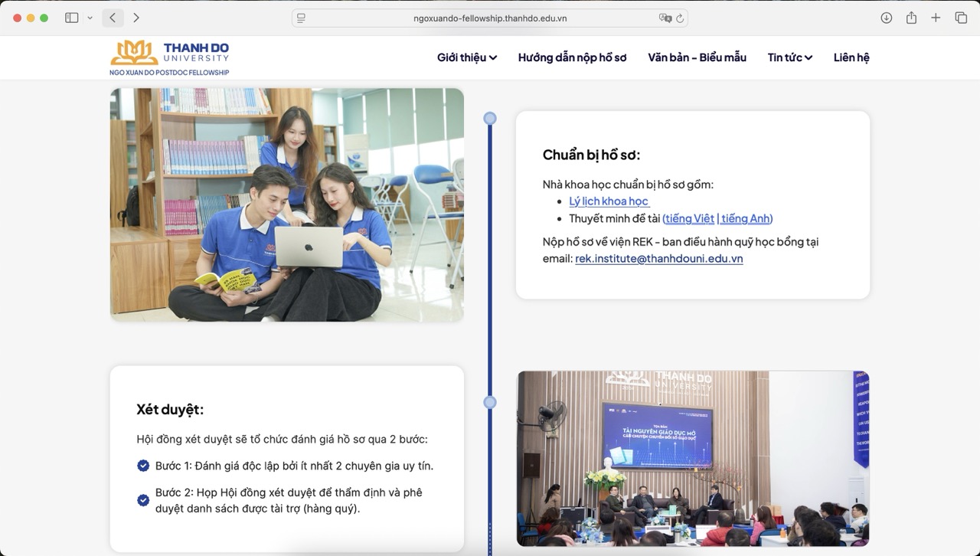Go to Văn bản – Biểu mẫu page

[697, 57]
